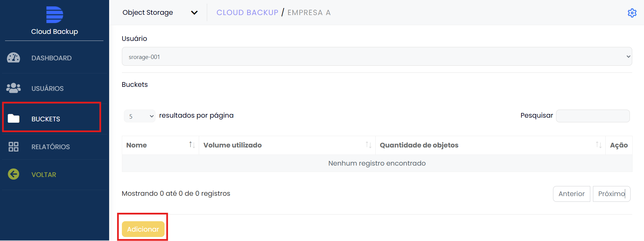644x241 pixels.
Task: Click the Voltar back arrow icon
Action: 13,174
